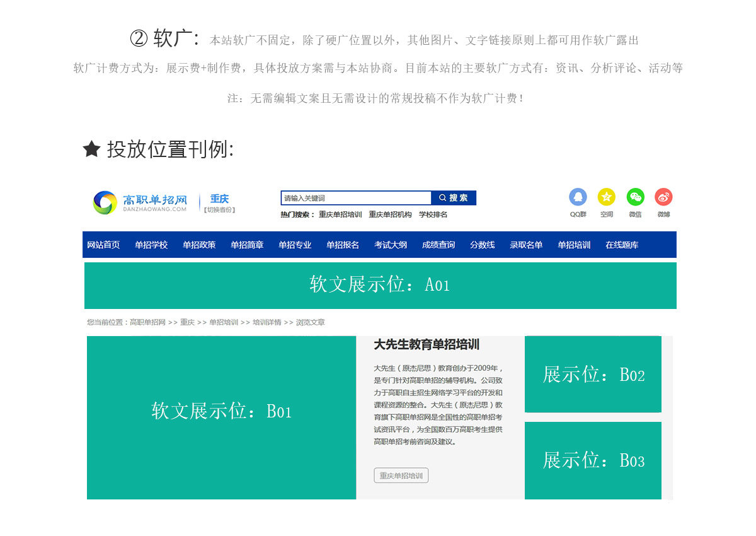Switch province via 切换省份

coord(219,210)
